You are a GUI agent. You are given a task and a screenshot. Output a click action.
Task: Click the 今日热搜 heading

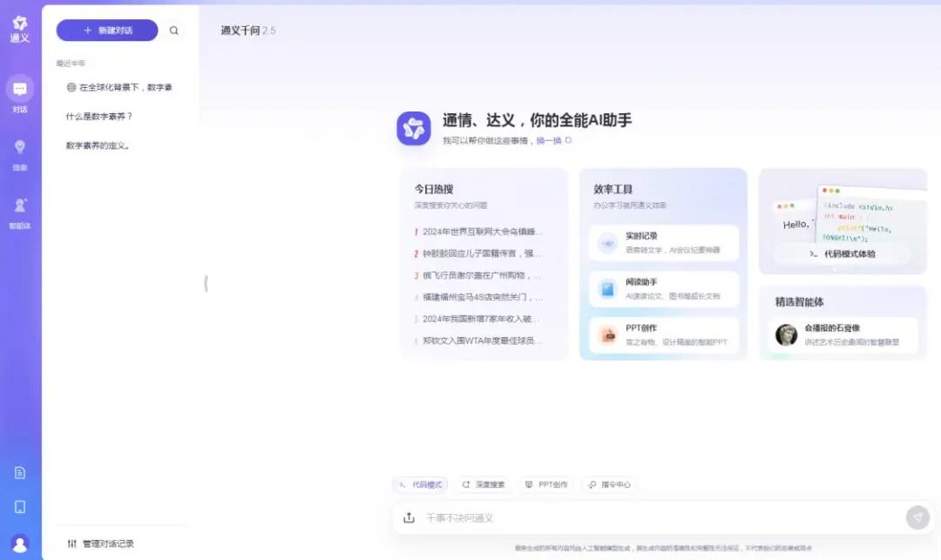coord(433,190)
